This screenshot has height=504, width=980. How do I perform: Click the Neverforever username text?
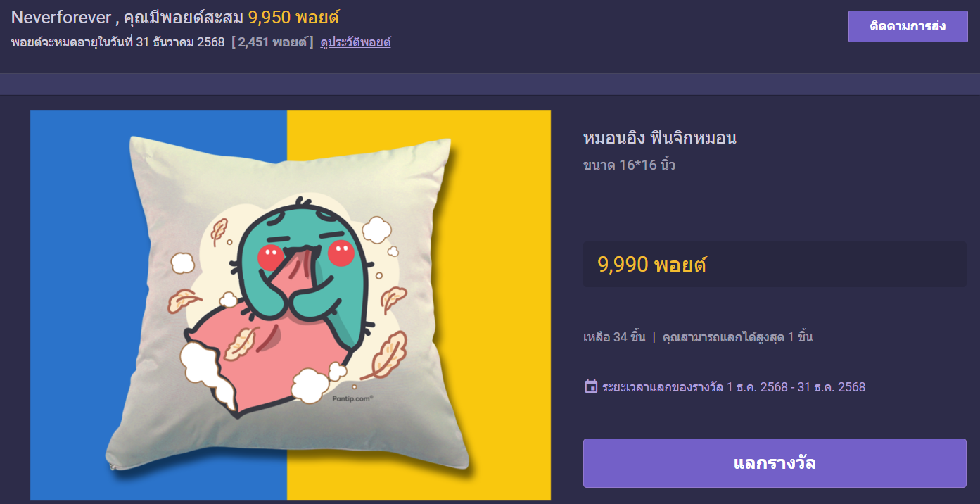[61, 18]
